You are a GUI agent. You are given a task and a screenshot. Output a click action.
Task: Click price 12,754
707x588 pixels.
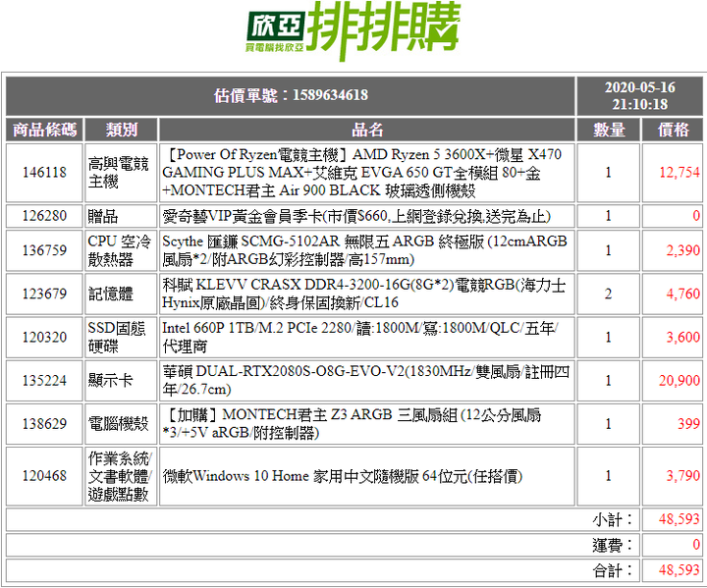tap(680, 172)
